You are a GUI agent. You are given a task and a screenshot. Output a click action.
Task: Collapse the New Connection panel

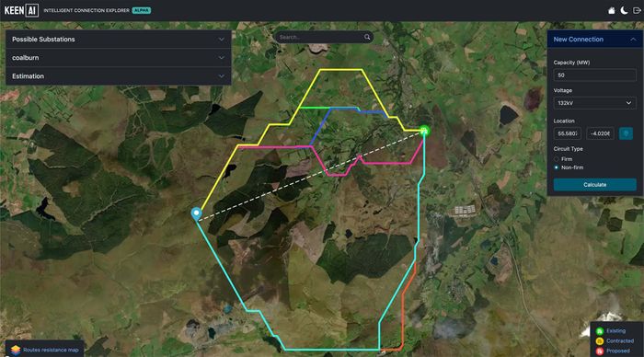click(x=633, y=40)
